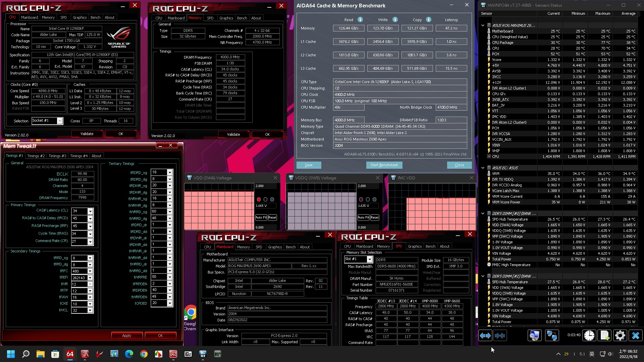Viewport: 644px width, 362px height.
Task: Open HWiNFO network computers remote icon
Action: coord(552,336)
